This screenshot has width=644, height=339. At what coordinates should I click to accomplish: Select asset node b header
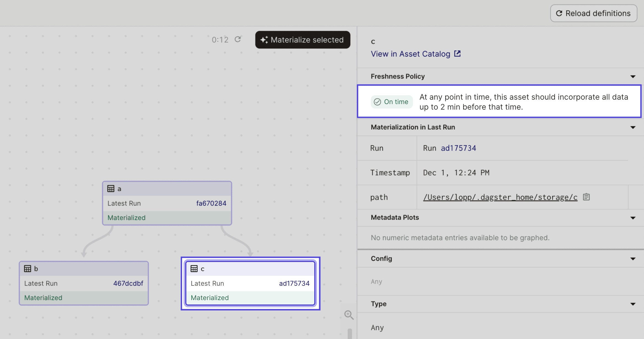pyautogui.click(x=84, y=269)
